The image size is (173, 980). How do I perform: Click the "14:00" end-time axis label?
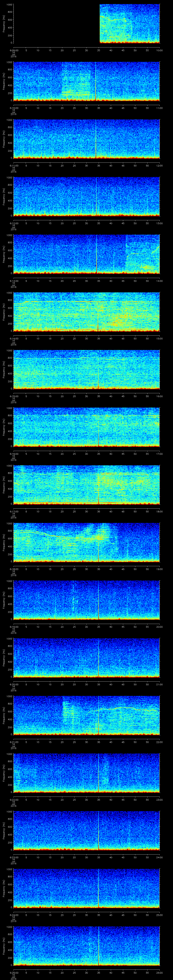point(159,281)
